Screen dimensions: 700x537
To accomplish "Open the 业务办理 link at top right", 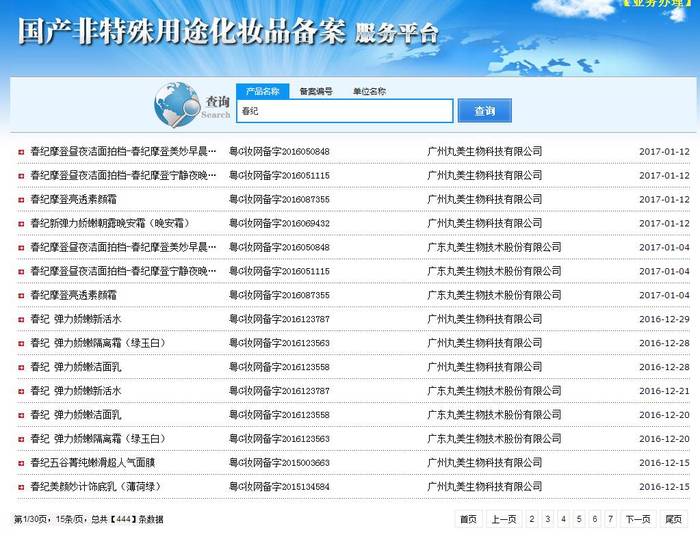I will (658, 4).
